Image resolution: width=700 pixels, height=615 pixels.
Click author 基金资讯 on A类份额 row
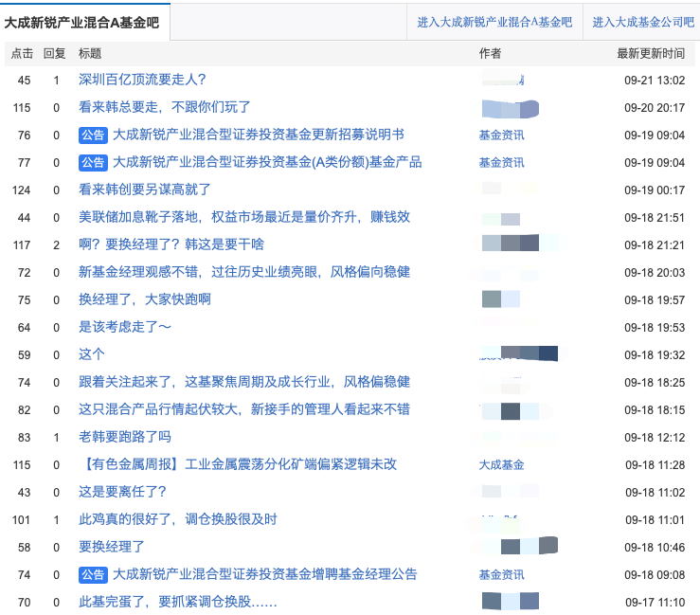pyautogui.click(x=501, y=163)
